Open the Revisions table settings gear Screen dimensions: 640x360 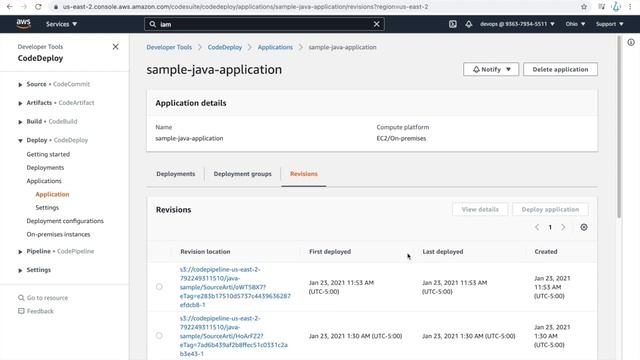coord(584,227)
